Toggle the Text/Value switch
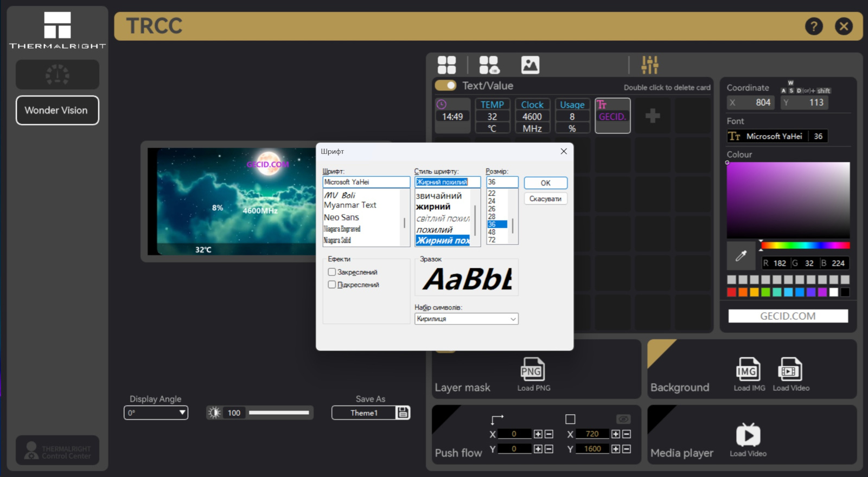Screen dimensions: 868x477 pyautogui.click(x=446, y=86)
